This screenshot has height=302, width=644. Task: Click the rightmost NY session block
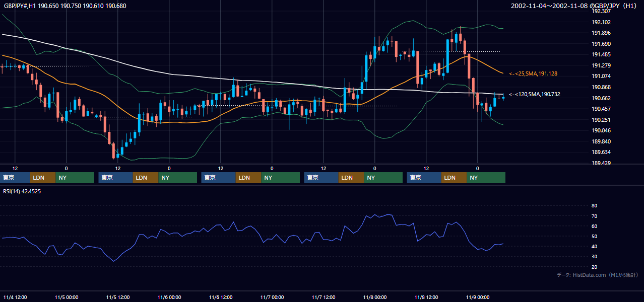(486, 178)
